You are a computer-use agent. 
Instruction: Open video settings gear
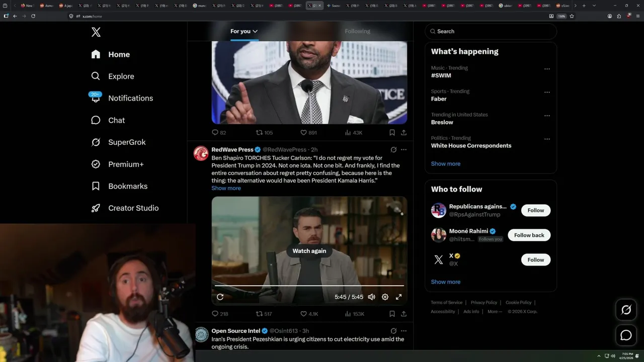(x=385, y=297)
